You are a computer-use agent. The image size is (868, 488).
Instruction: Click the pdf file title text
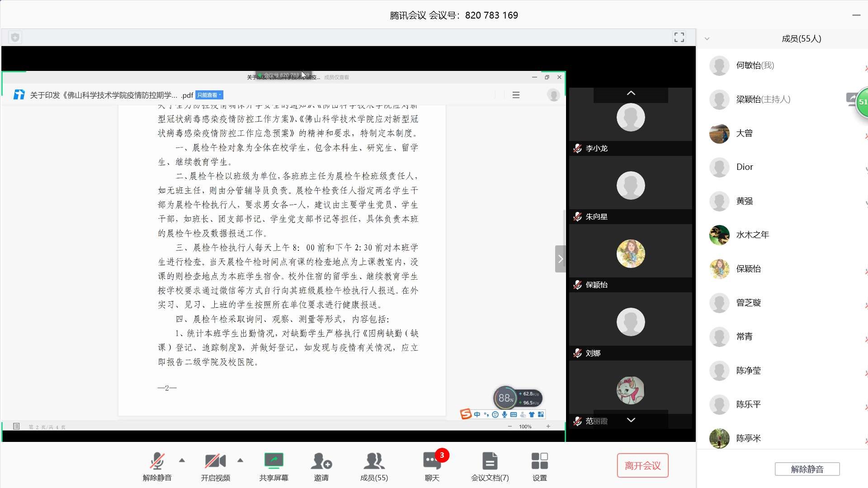pos(112,95)
